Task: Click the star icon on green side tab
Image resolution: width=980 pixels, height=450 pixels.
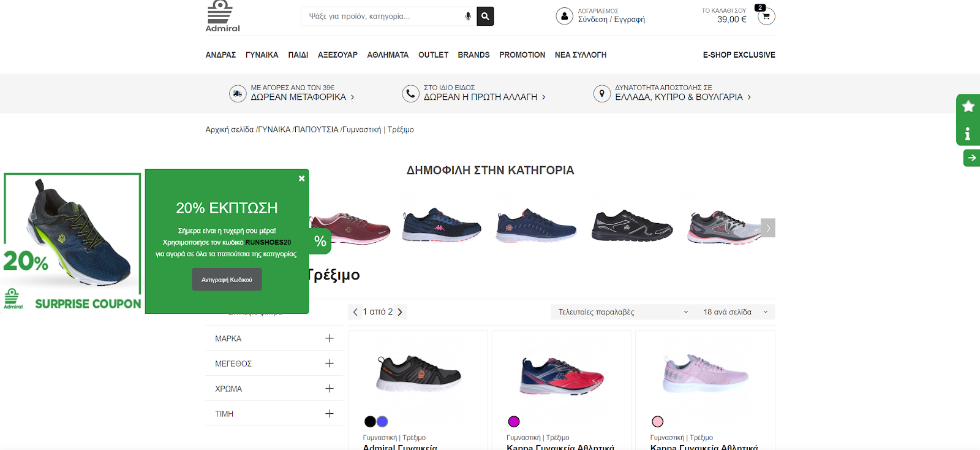Action: [968, 107]
